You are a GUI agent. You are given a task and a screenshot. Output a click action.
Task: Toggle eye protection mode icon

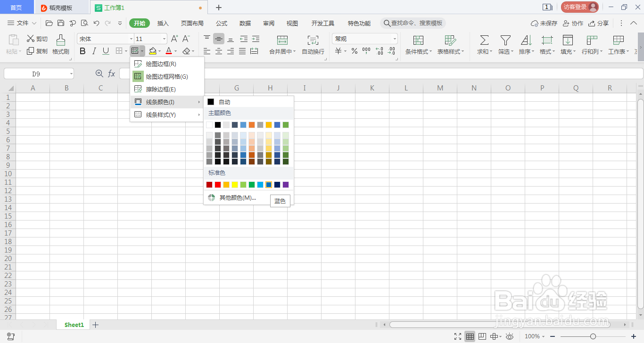[510, 336]
